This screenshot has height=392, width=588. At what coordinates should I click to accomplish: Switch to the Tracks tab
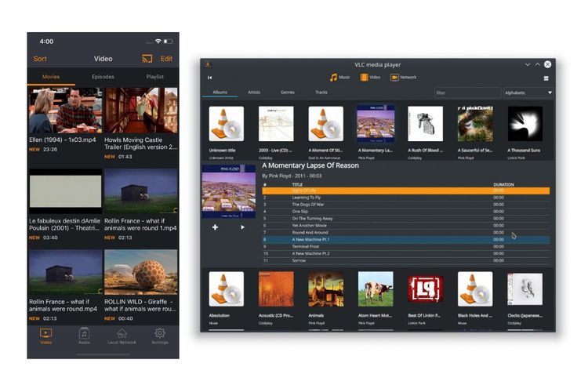tap(321, 93)
